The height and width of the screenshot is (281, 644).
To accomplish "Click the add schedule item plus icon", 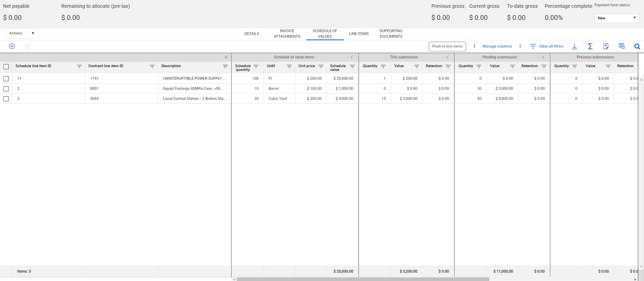I will point(12,46).
